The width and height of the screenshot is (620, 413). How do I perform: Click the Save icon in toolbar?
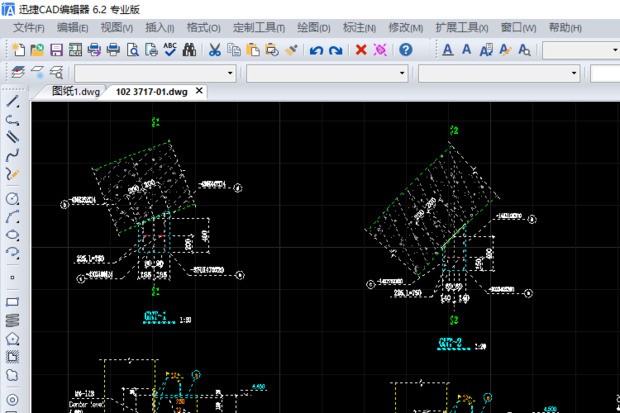point(56,49)
